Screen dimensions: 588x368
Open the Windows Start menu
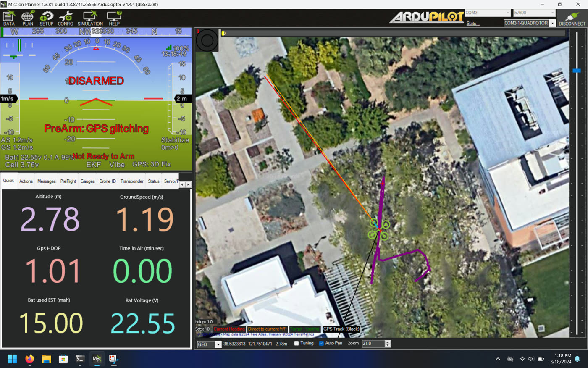pos(12,359)
